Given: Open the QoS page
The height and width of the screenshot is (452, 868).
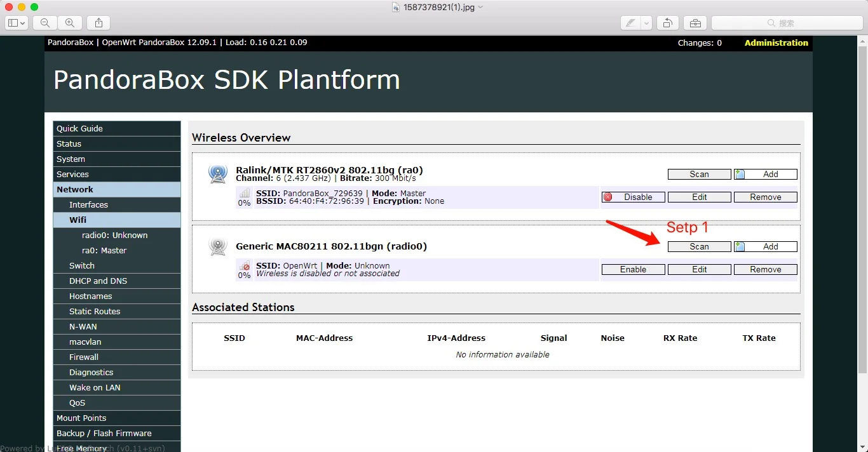Looking at the screenshot, I should pos(117,402).
